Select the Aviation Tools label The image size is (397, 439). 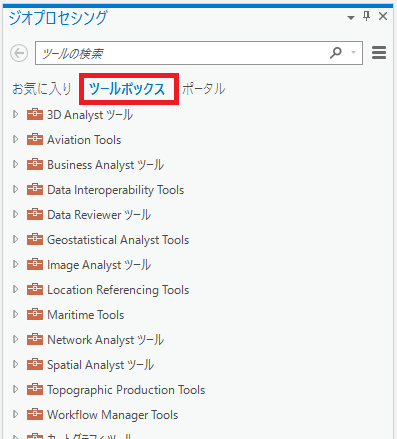click(84, 140)
